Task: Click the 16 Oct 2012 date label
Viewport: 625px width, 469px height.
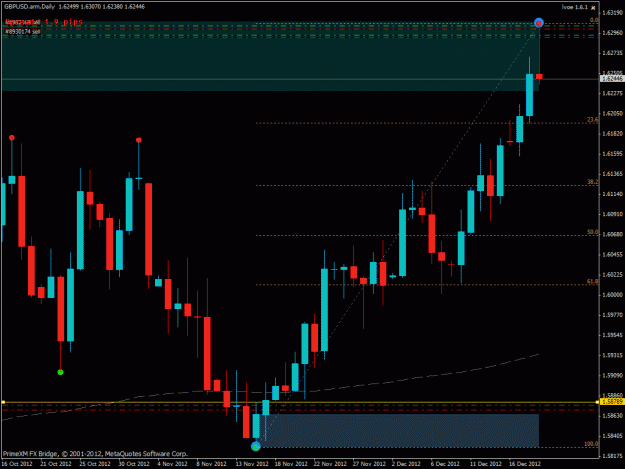Action: coord(17,464)
